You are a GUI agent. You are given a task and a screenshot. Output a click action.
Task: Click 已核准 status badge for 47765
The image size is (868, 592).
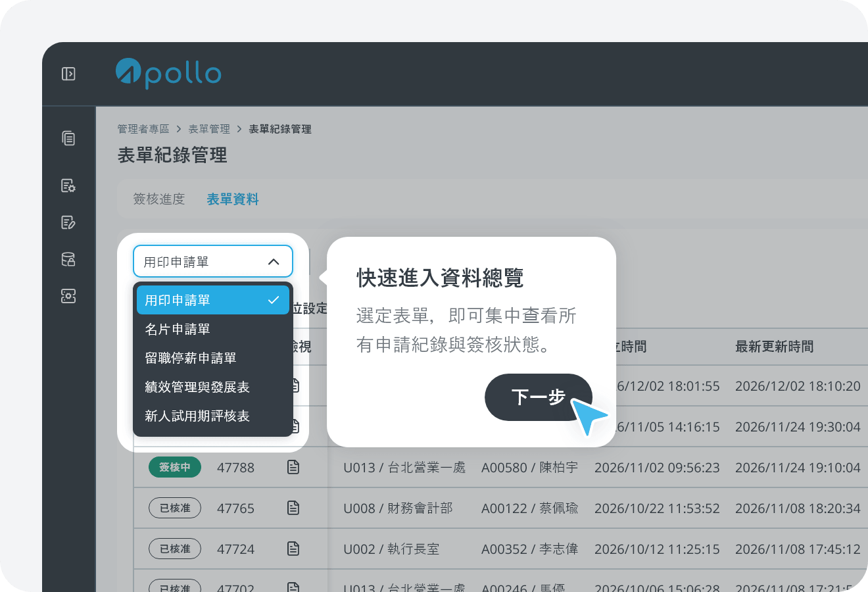[x=175, y=508]
